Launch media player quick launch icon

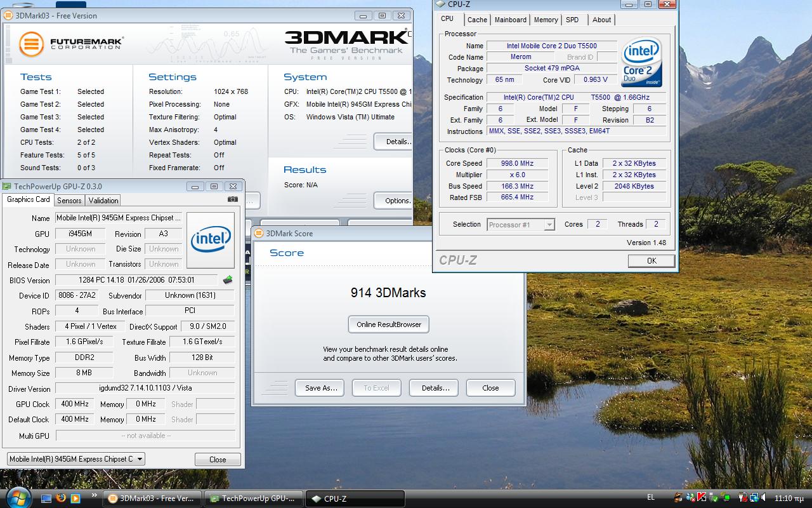pyautogui.click(x=75, y=498)
